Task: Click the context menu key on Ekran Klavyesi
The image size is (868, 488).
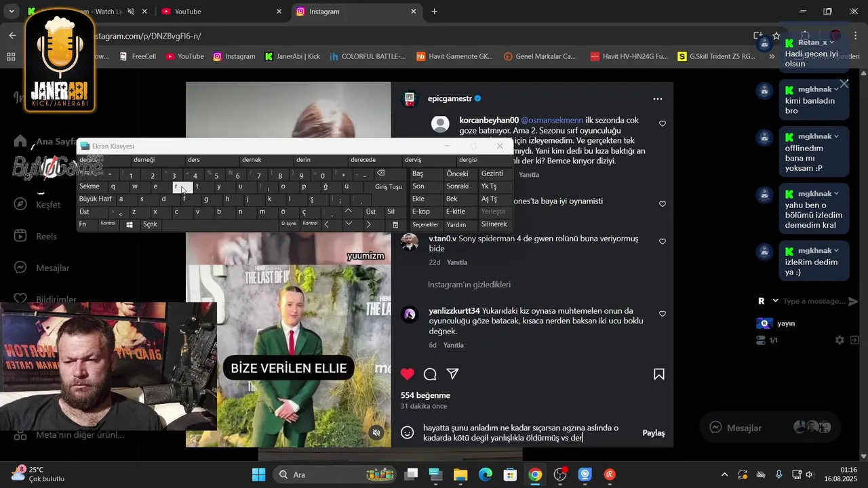Action: pyautogui.click(x=395, y=224)
